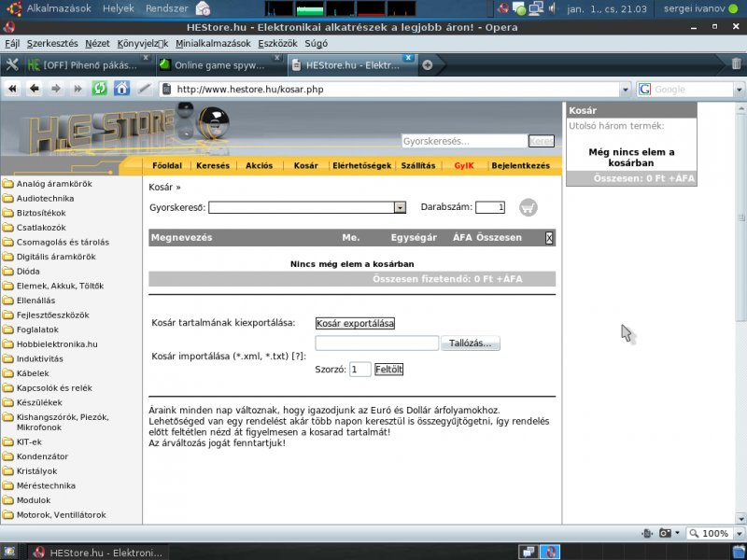Click the HEStore.hu taskbar window button
The height and width of the screenshot is (560, 747).
click(x=97, y=553)
